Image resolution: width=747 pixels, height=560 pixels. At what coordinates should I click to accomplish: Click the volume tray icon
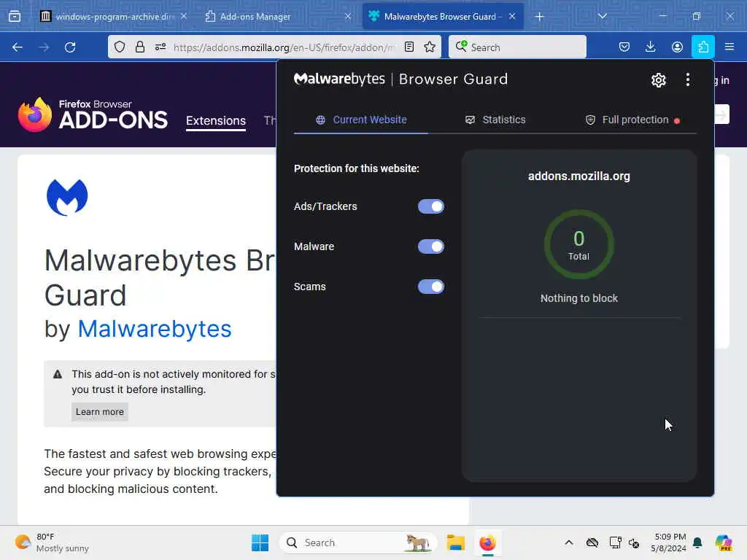[634, 542]
